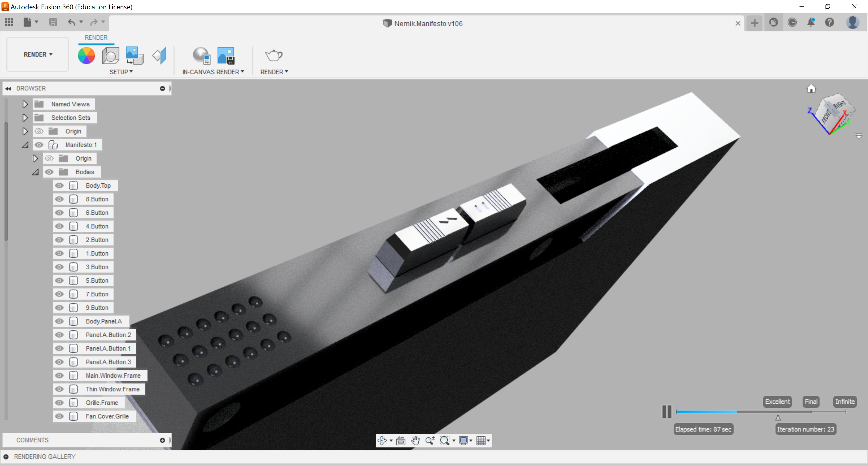Image resolution: width=868 pixels, height=466 pixels.
Task: Toggle visibility of 8.Button body
Action: coord(59,199)
